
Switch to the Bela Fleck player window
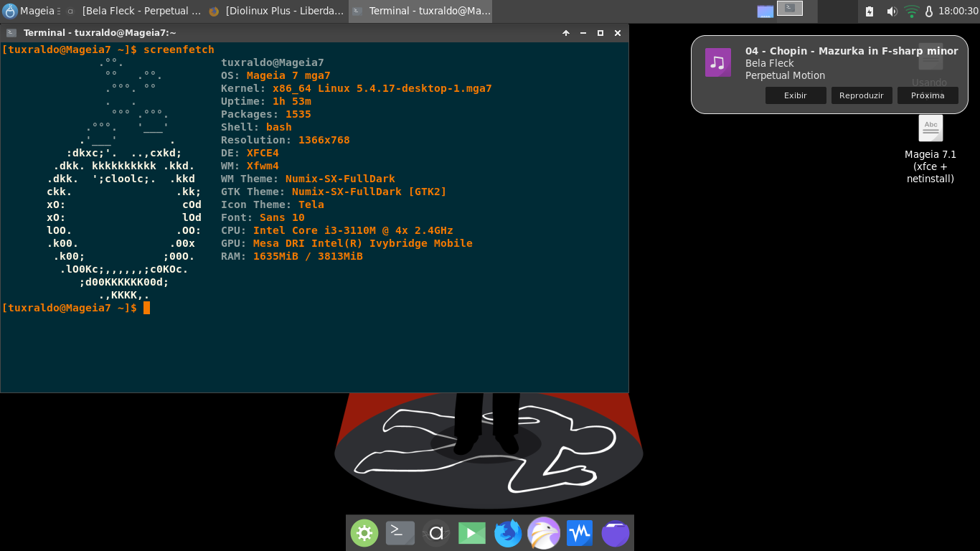click(135, 11)
